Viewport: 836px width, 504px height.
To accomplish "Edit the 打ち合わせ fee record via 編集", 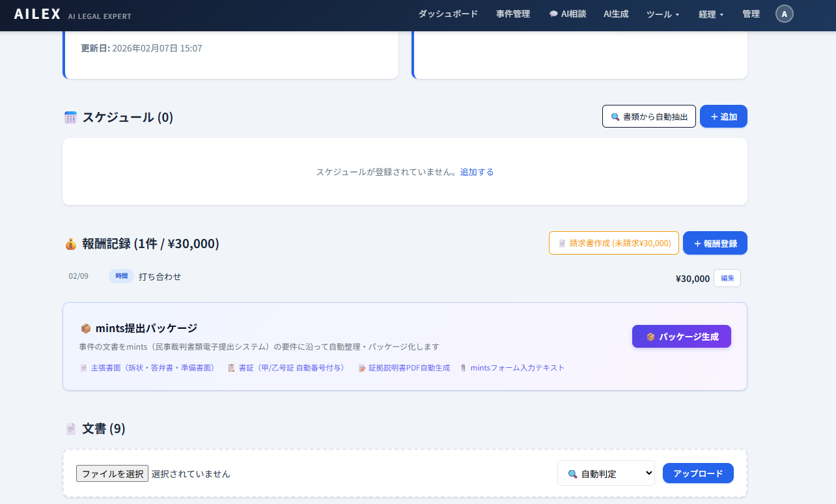I will coord(727,278).
